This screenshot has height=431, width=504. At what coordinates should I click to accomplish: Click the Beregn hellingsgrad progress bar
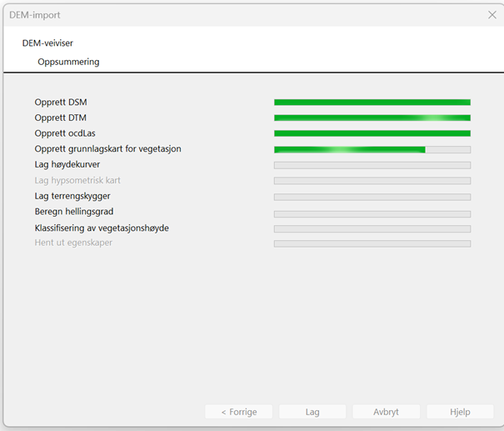[372, 214]
